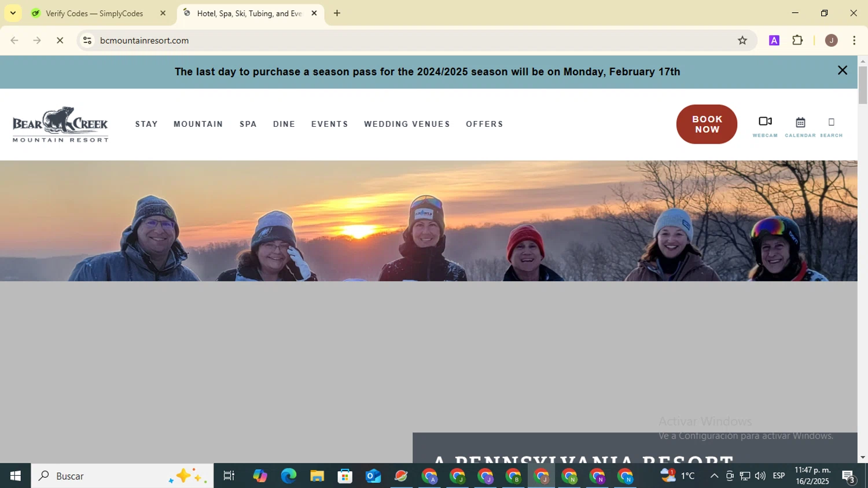Launch Copilot from the taskbar
The width and height of the screenshot is (868, 488).
260,476
